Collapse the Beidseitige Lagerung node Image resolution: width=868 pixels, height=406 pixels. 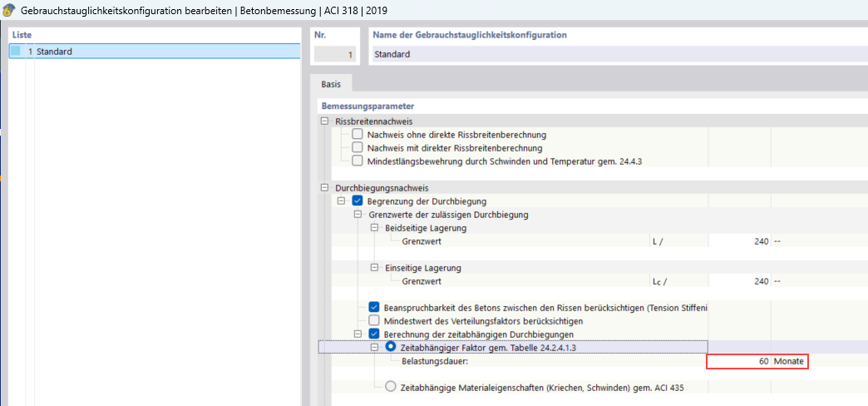(374, 228)
